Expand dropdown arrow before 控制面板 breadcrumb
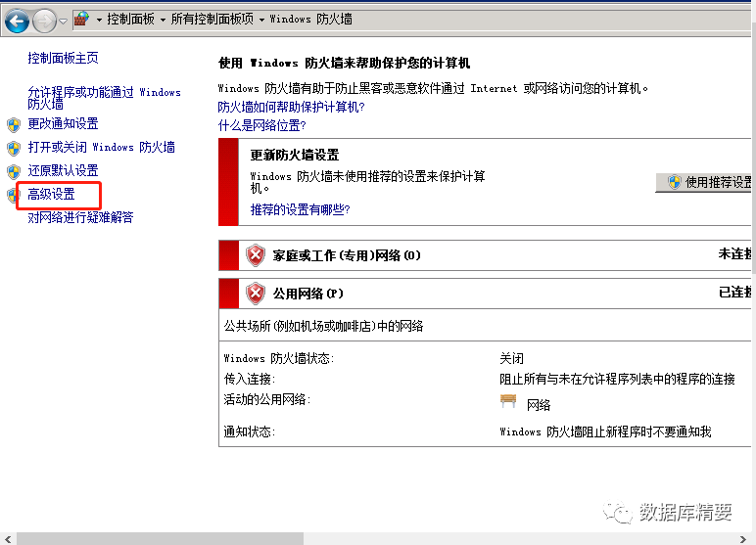Image resolution: width=756 pixels, height=545 pixels. click(x=99, y=20)
